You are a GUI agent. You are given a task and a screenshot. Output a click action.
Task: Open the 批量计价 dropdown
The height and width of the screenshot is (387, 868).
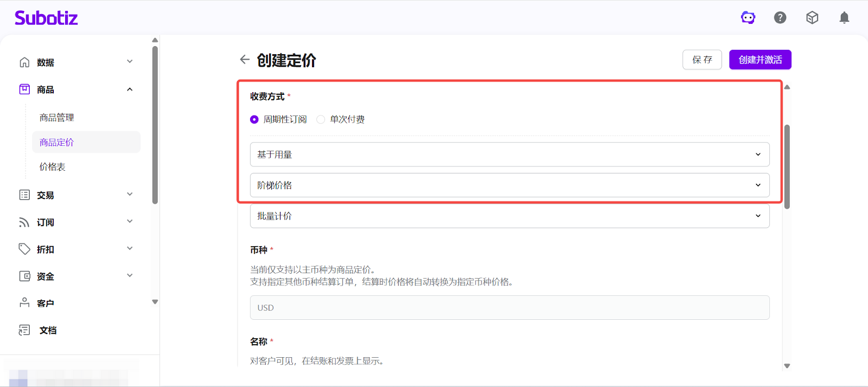509,216
